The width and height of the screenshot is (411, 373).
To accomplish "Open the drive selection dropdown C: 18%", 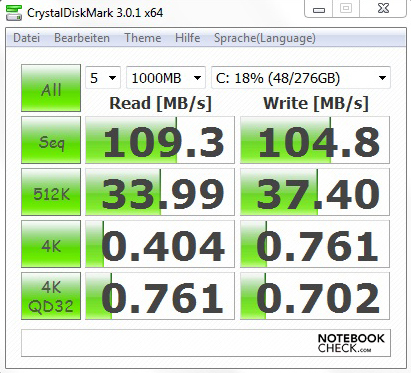I will (x=301, y=78).
